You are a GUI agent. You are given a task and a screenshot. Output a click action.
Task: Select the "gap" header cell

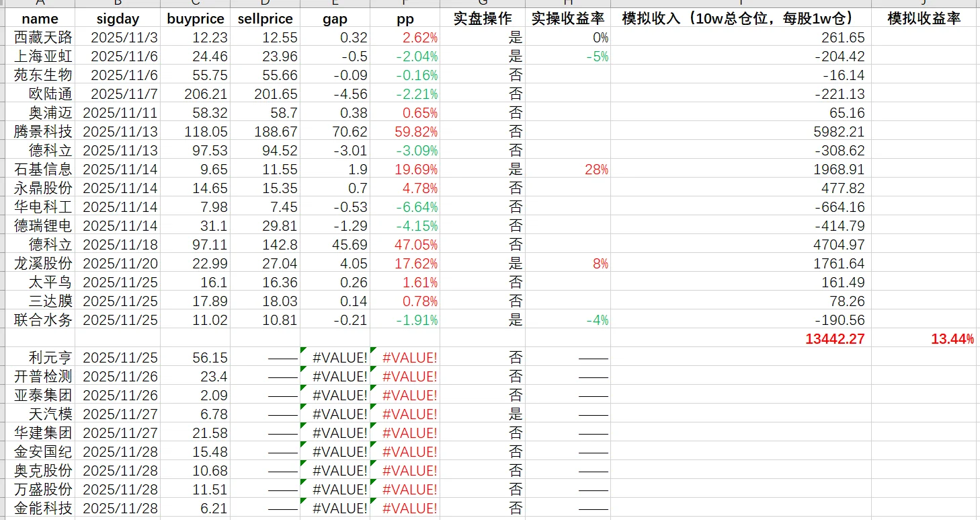[x=335, y=18]
